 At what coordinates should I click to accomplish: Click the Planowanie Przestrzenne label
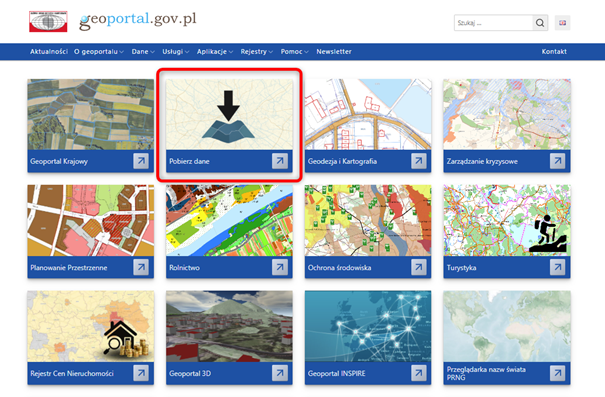(x=69, y=267)
